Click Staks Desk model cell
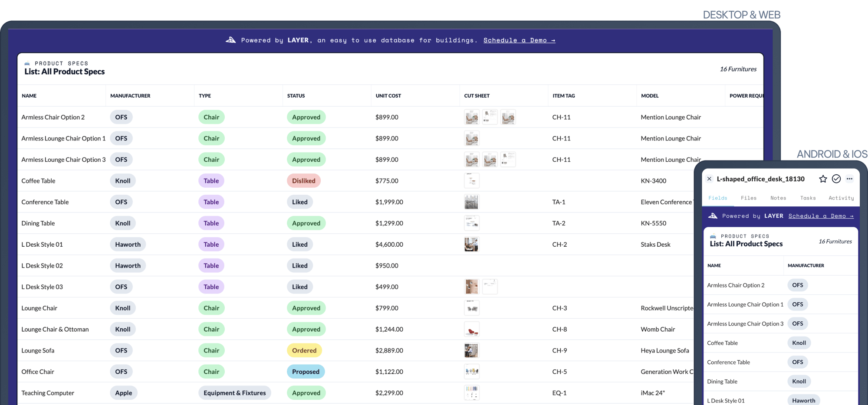The width and height of the screenshot is (868, 405). [655, 245]
